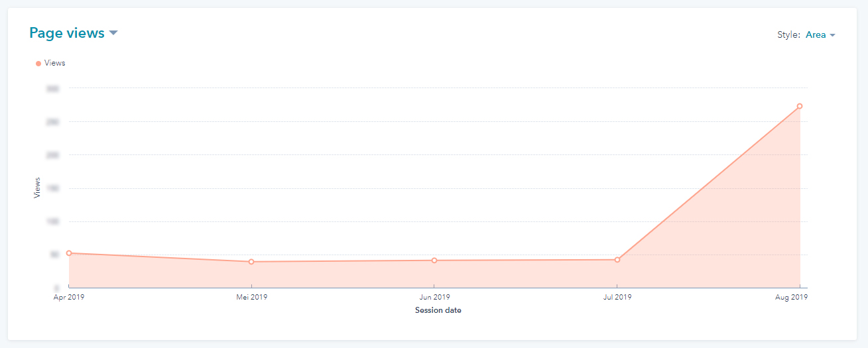Viewport: 868px width, 348px height.
Task: Open the Style Area dropdown
Action: [820, 35]
